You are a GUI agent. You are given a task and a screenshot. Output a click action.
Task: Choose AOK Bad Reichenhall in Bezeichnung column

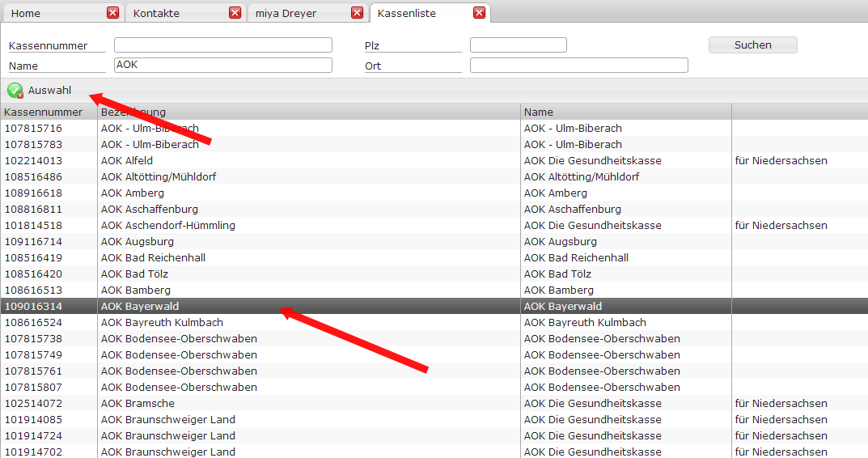(153, 257)
